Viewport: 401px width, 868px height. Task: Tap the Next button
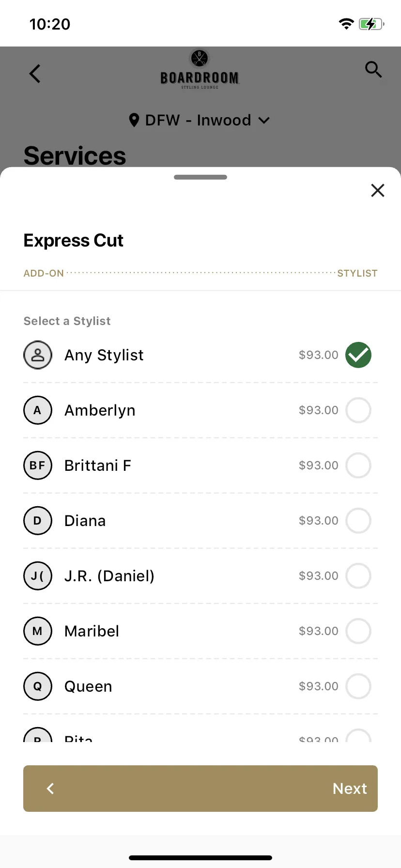[350, 789]
